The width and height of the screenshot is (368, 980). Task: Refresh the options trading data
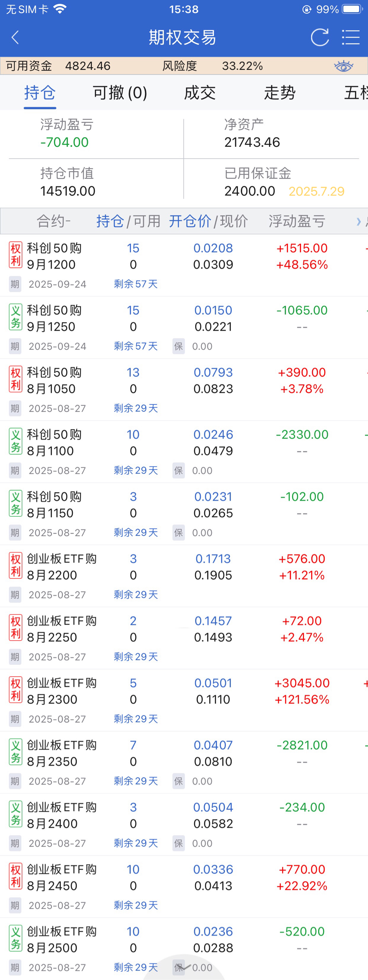[319, 37]
